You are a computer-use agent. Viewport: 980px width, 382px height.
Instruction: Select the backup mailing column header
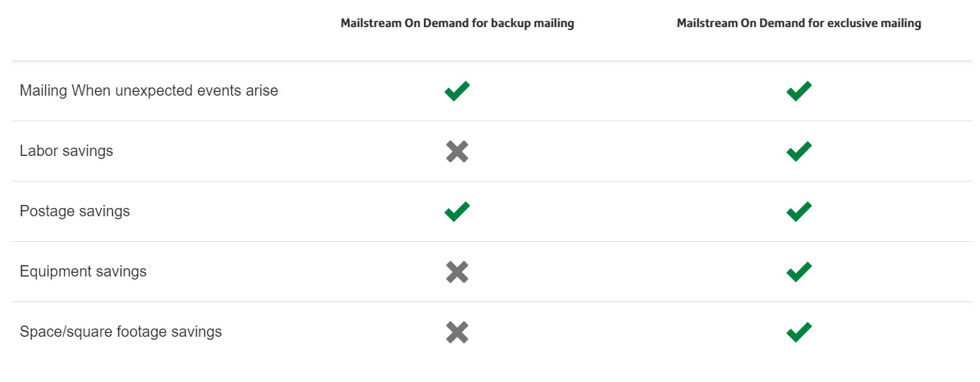point(457,23)
